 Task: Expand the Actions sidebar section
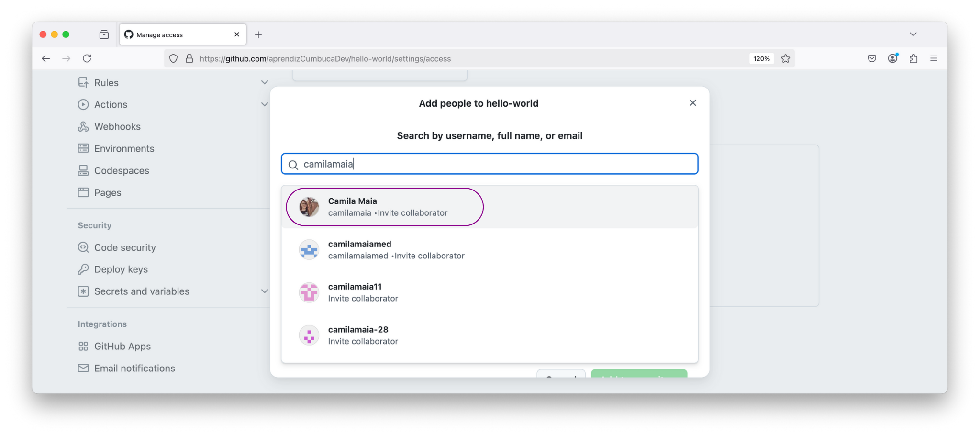(264, 104)
